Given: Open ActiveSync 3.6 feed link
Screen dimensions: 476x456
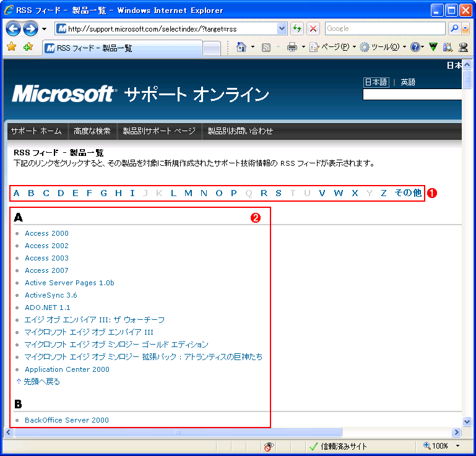Looking at the screenshot, I should click(51, 295).
